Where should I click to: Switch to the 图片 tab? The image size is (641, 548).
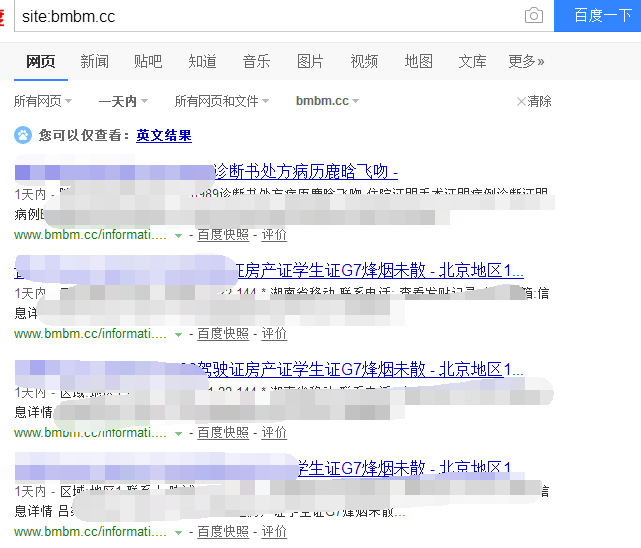point(310,62)
